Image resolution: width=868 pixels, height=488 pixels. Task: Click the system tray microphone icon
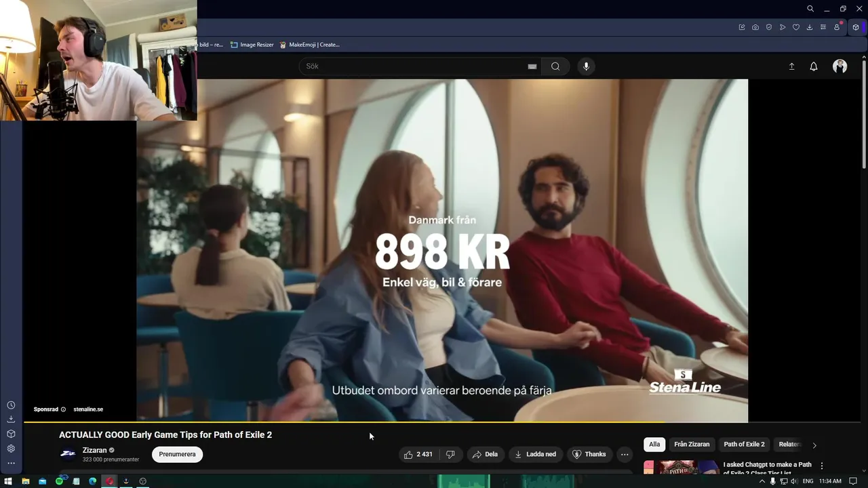click(x=772, y=481)
